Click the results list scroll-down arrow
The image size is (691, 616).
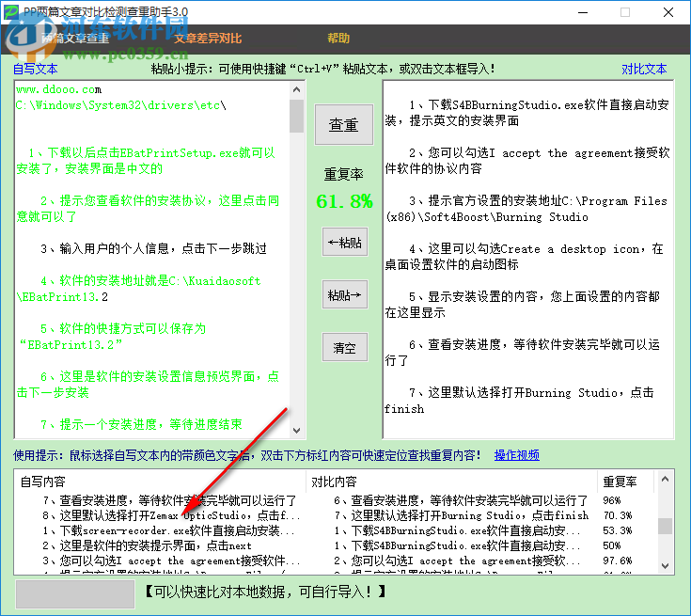665,565
